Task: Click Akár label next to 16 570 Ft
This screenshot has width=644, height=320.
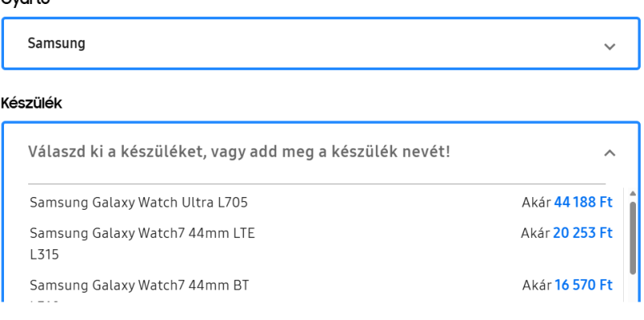Action: click(x=537, y=285)
